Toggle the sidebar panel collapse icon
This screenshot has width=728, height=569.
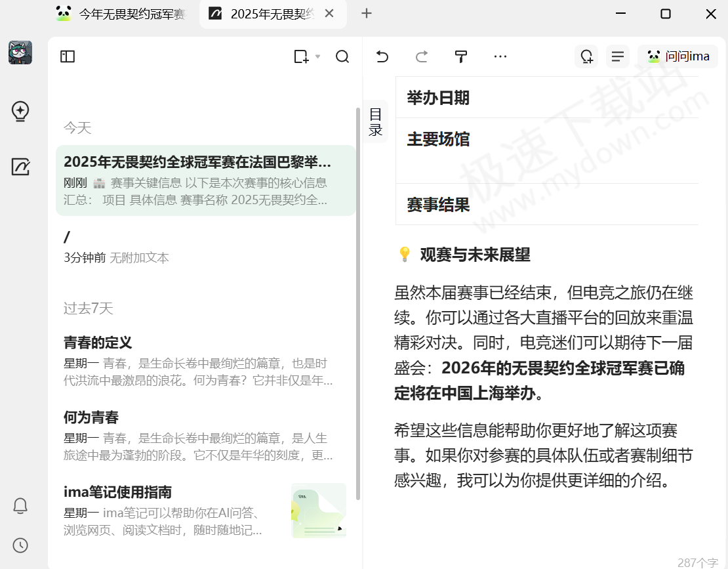coord(68,57)
